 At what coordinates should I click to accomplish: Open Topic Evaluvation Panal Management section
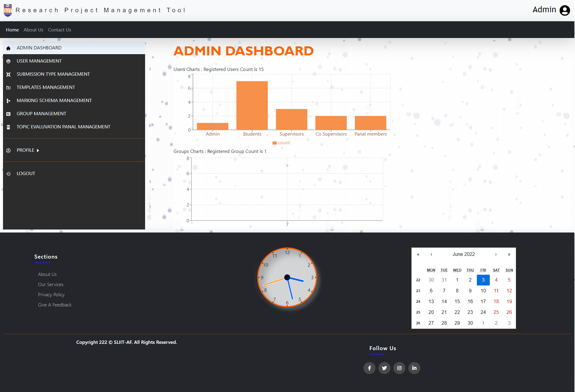(74, 127)
